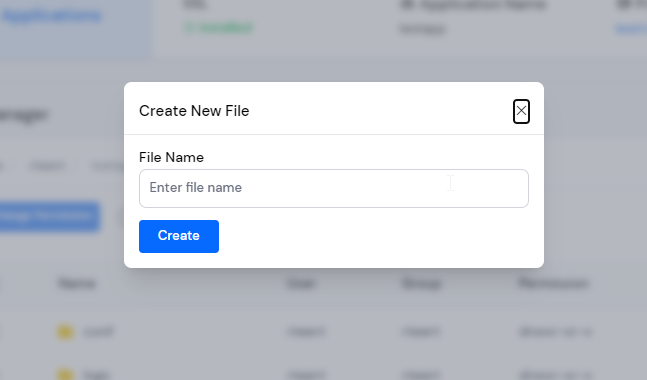Click the blurred blue button behind dialog
The height and width of the screenshot is (380, 647).
tap(49, 216)
